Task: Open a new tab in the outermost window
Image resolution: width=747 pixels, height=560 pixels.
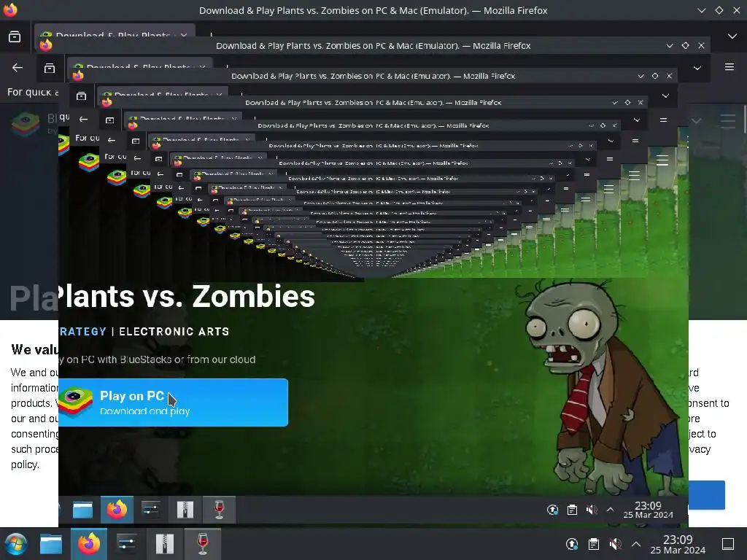Action: click(x=211, y=35)
